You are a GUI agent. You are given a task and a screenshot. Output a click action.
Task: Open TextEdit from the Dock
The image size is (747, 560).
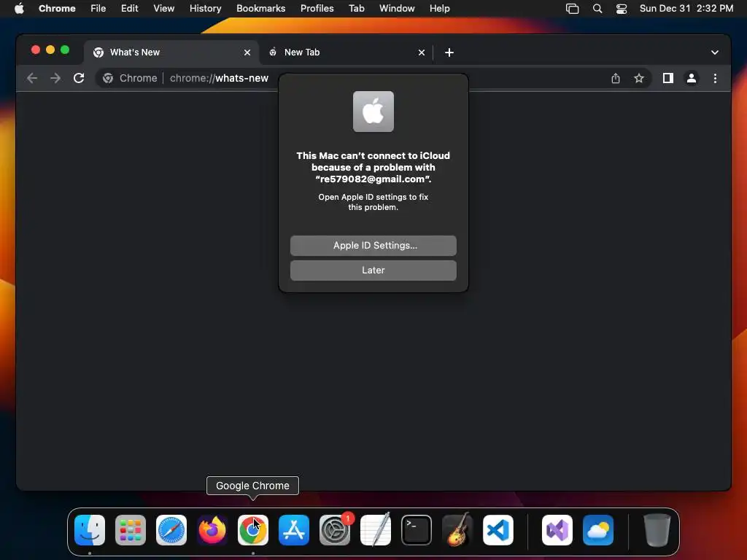pos(376,530)
